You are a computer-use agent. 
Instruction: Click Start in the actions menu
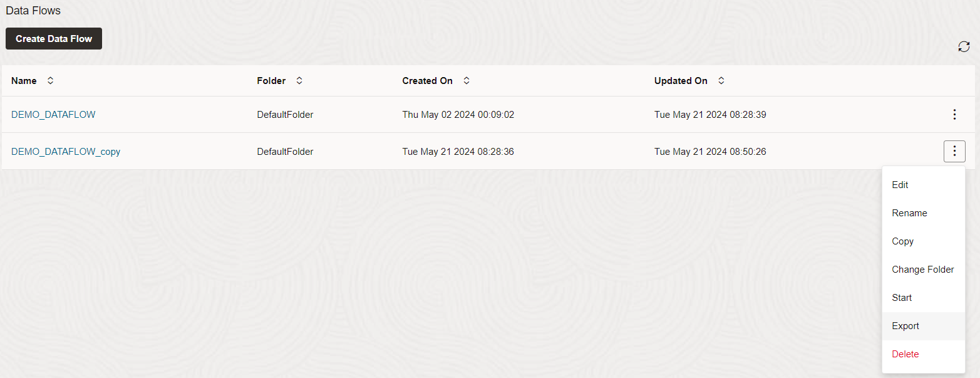[902, 298]
